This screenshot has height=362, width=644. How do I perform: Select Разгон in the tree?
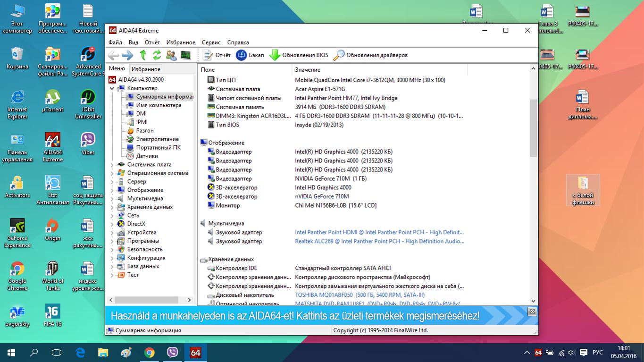(x=145, y=131)
